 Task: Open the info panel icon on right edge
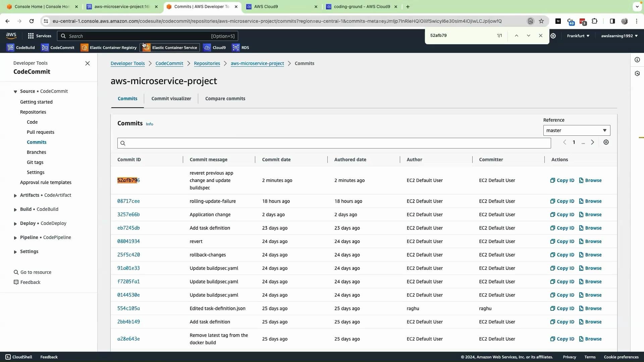[637, 60]
